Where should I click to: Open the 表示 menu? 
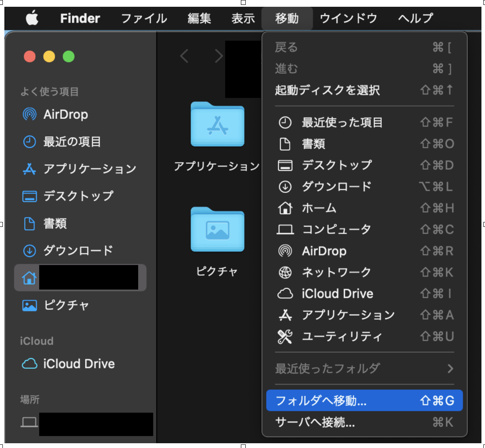pos(243,19)
